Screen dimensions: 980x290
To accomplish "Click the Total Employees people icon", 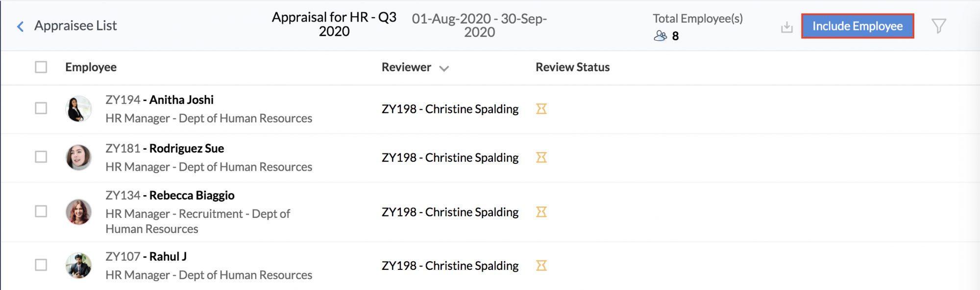I will [660, 36].
